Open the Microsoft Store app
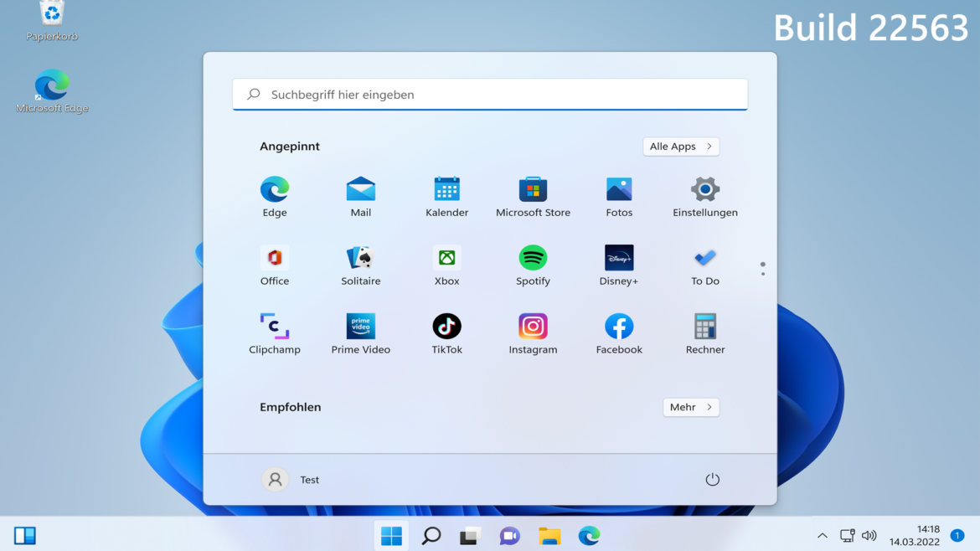The height and width of the screenshot is (551, 980). 533,190
